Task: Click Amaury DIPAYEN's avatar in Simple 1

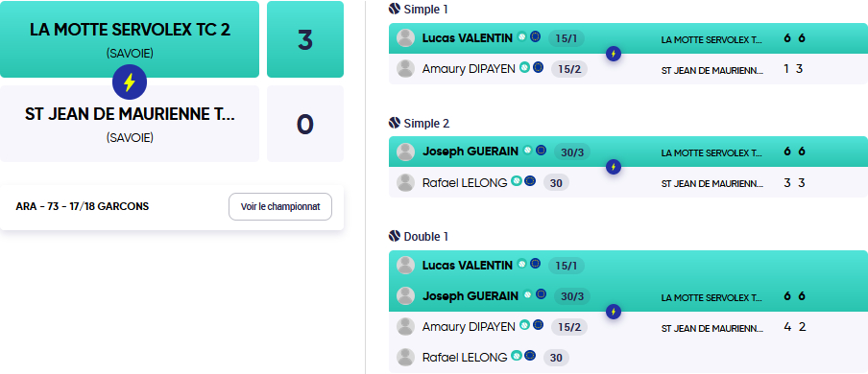Action: 406,69
